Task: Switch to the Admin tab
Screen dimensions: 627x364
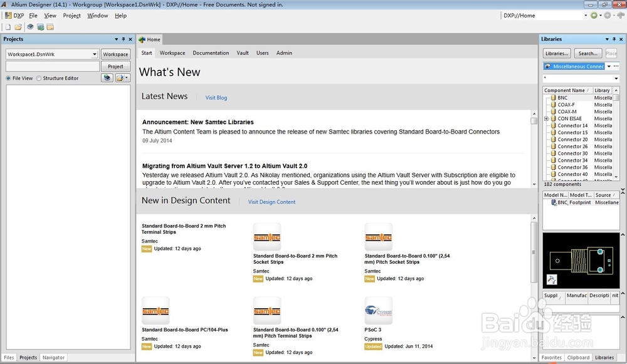Action: click(284, 53)
